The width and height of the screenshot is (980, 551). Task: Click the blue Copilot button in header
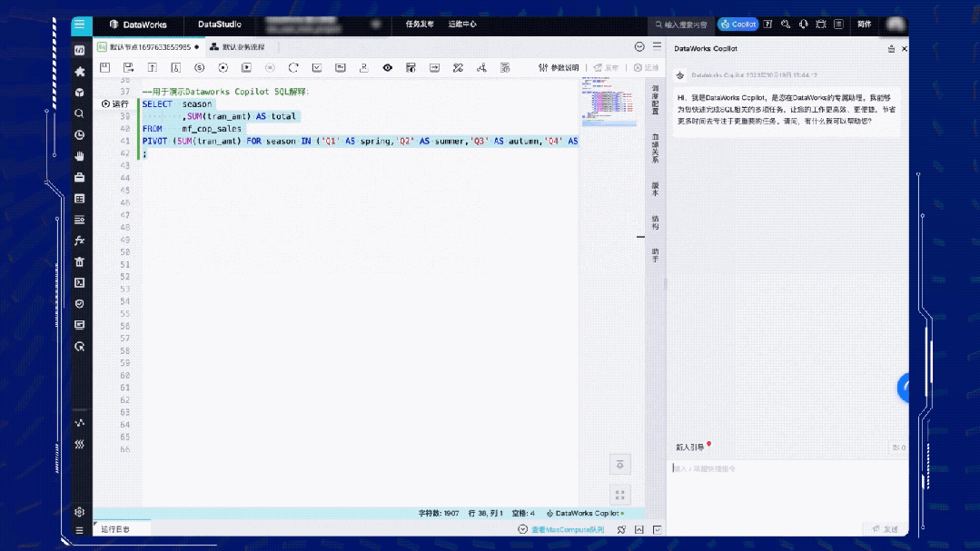point(738,25)
